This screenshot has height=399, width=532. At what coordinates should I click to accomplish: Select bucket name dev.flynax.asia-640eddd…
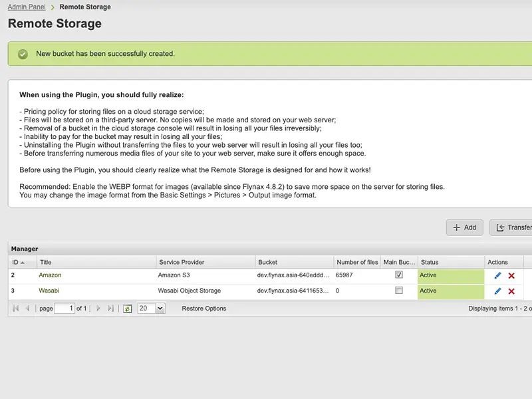pos(293,275)
